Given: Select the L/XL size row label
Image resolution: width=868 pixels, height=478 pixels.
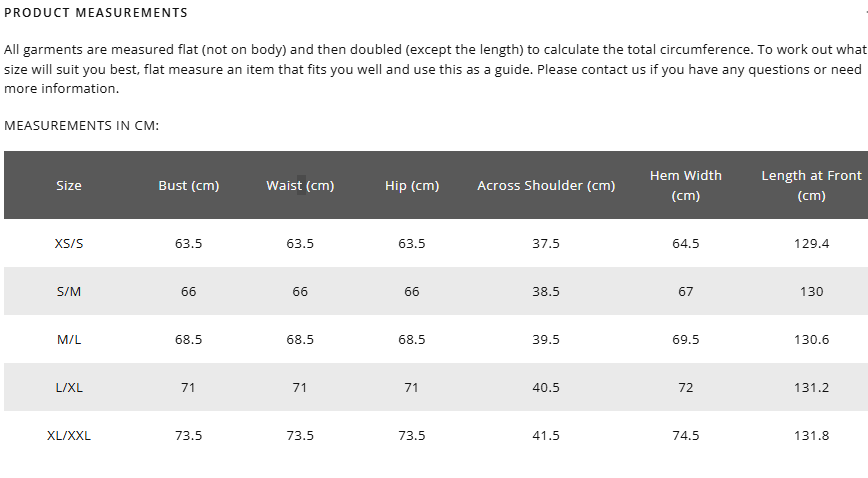Looking at the screenshot, I should 69,387.
